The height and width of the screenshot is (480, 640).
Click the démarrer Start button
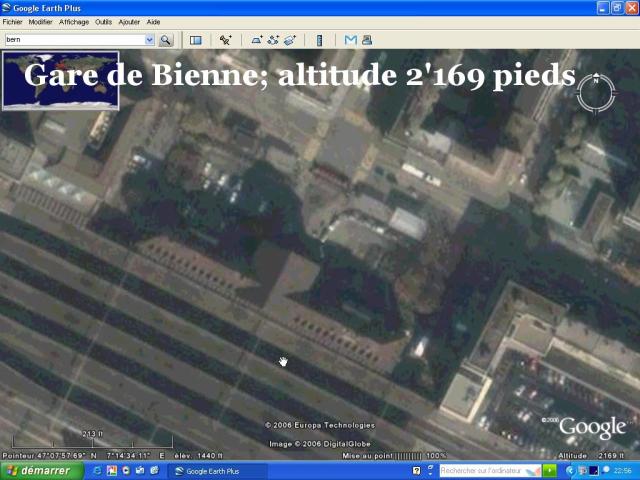(42, 471)
